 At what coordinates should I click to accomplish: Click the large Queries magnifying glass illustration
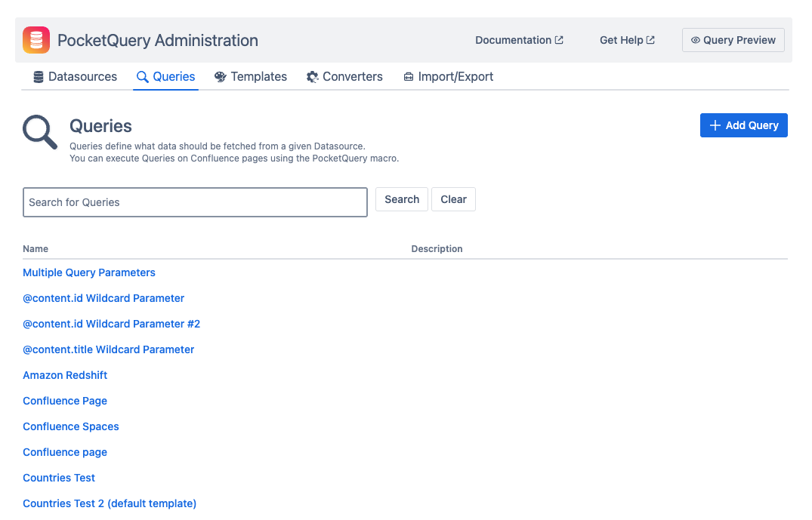(39, 131)
